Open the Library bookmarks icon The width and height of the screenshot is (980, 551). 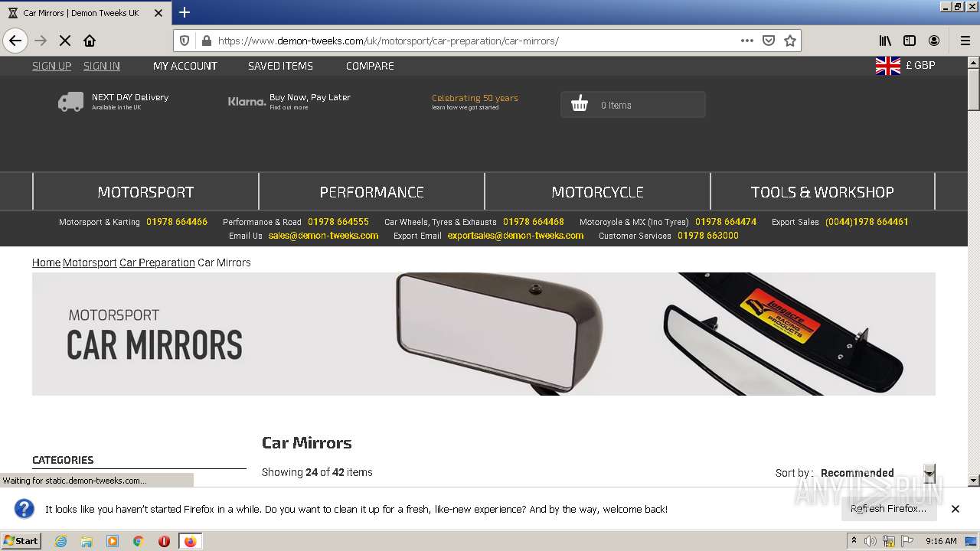click(885, 41)
